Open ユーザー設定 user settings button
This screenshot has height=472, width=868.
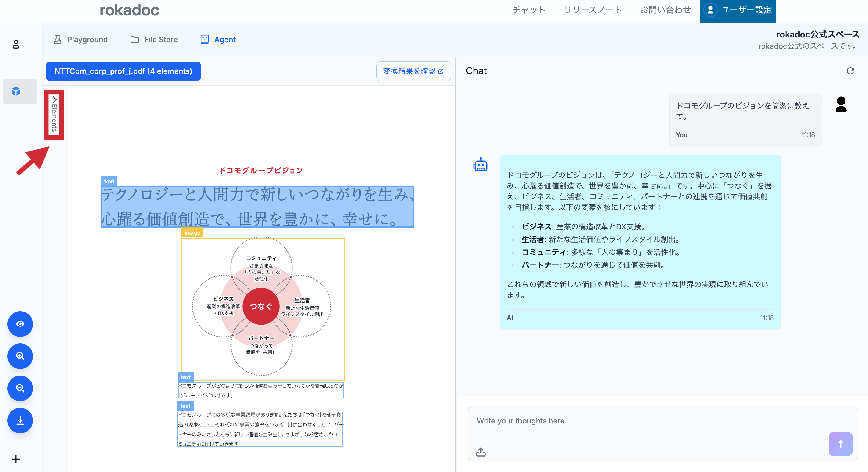[x=738, y=11]
